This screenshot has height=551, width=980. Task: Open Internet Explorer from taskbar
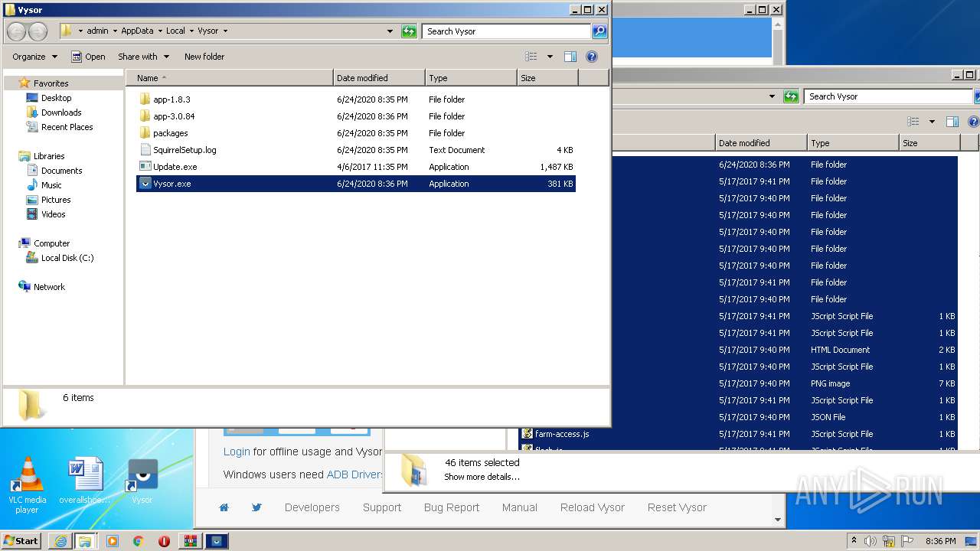coord(60,541)
